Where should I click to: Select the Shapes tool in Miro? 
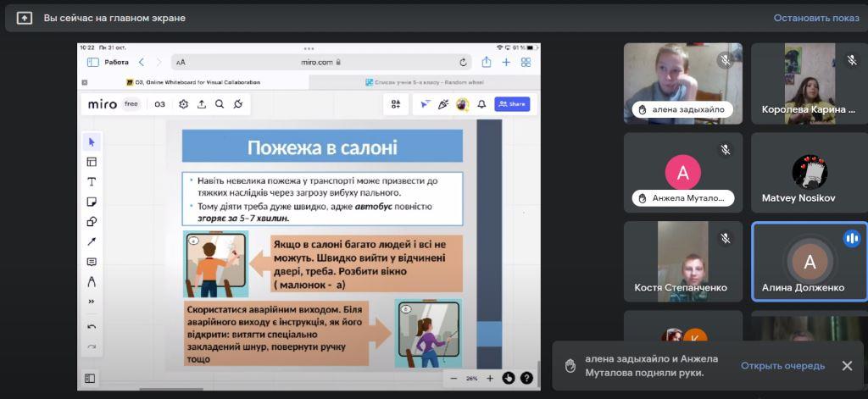92,222
